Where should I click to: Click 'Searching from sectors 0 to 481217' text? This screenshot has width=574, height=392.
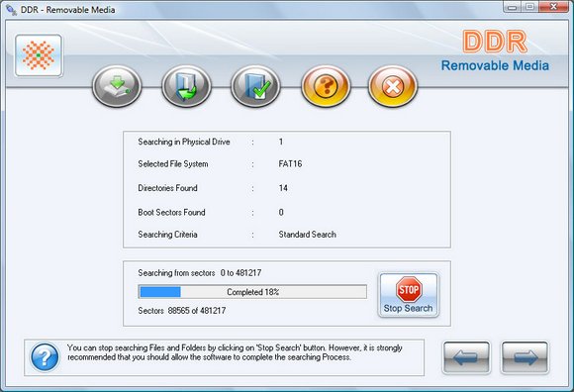coord(200,272)
